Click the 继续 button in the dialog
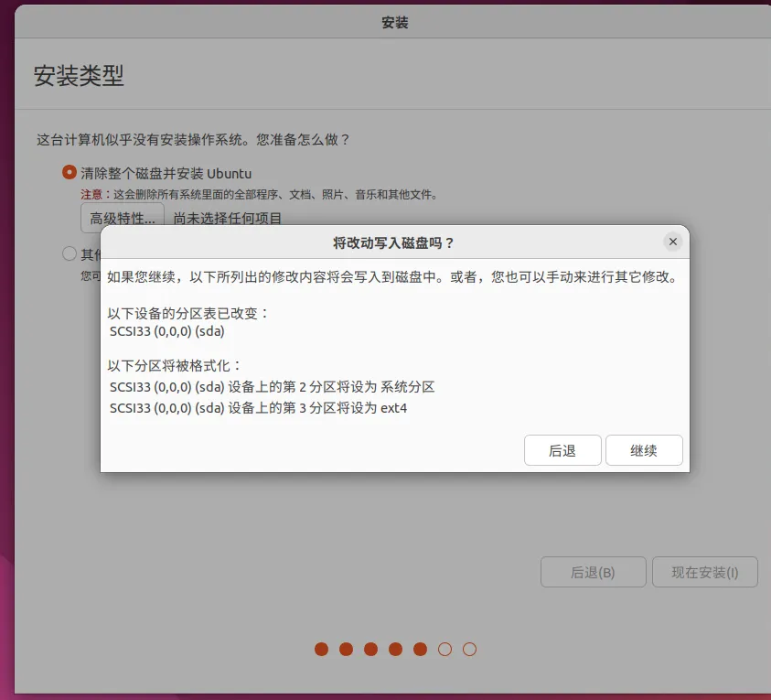 [644, 450]
